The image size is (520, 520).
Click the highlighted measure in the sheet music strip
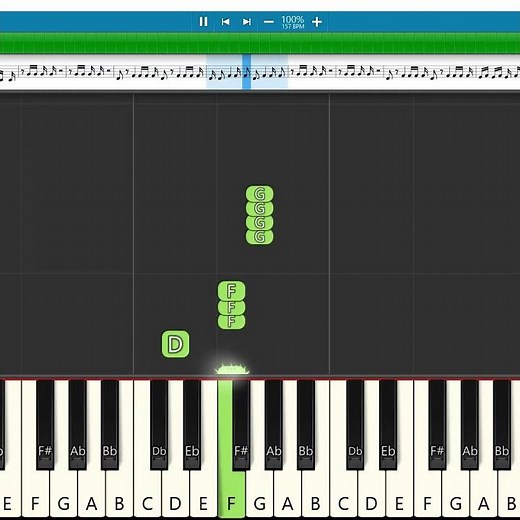click(247, 72)
